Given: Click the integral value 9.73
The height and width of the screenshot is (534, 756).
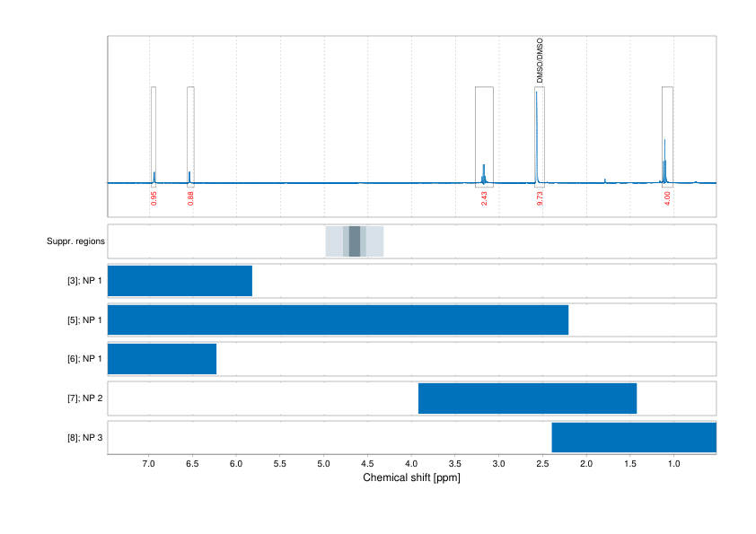Looking at the screenshot, I should [x=538, y=199].
